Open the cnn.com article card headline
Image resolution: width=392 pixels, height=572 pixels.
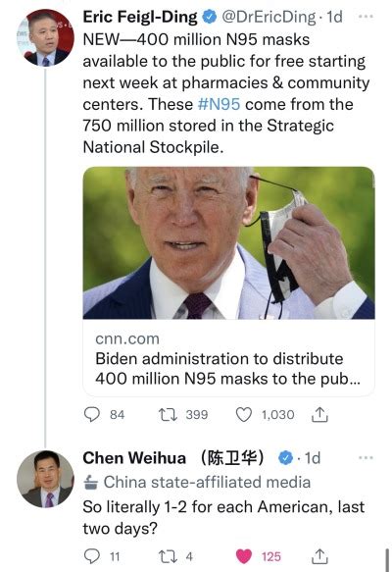227,369
